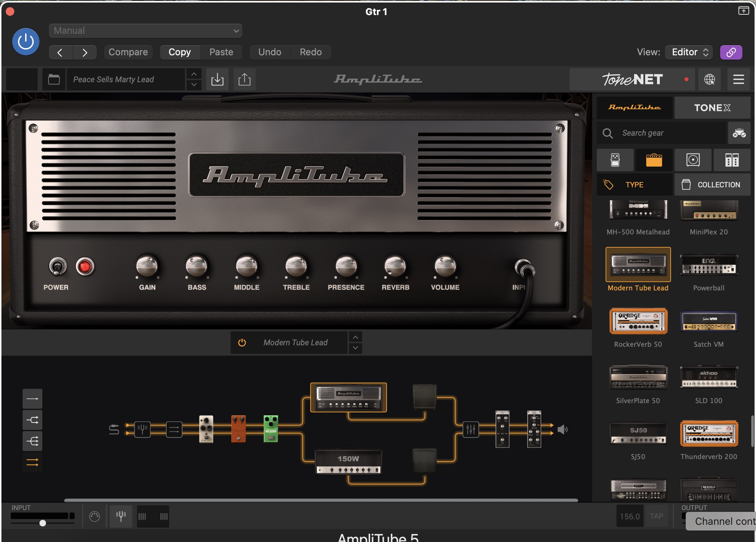Open the preset browser folder icon

point(54,79)
